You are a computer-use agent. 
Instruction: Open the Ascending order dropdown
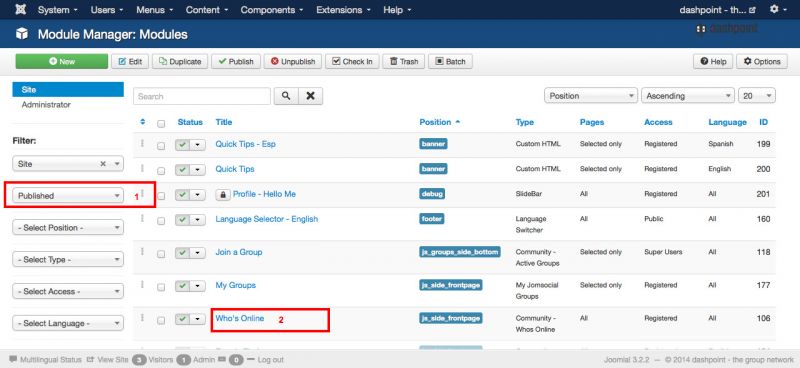coord(688,95)
